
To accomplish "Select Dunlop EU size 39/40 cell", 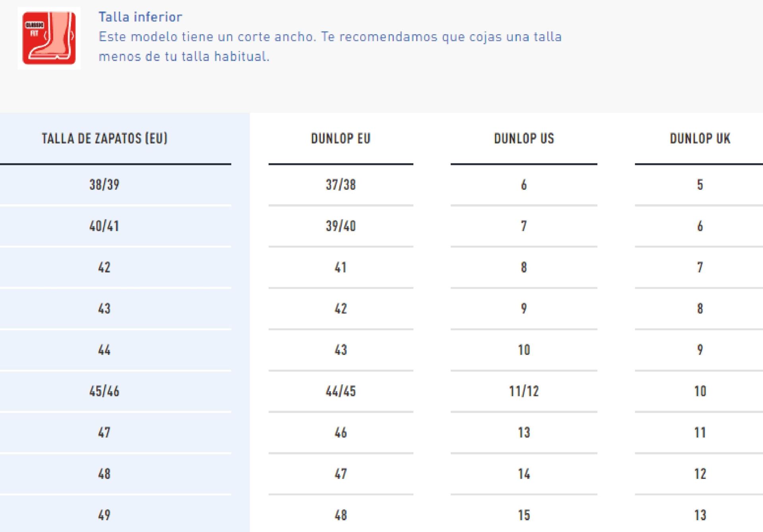I will click(341, 226).
